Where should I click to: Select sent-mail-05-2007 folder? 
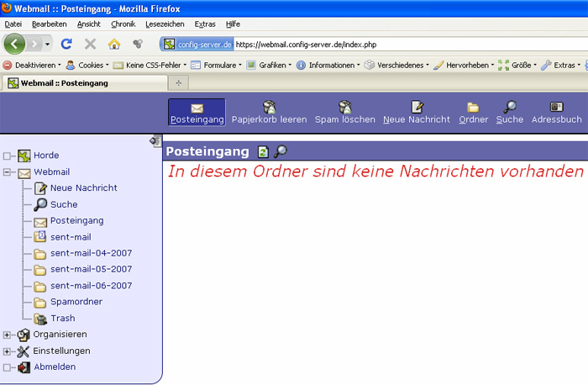coord(91,269)
